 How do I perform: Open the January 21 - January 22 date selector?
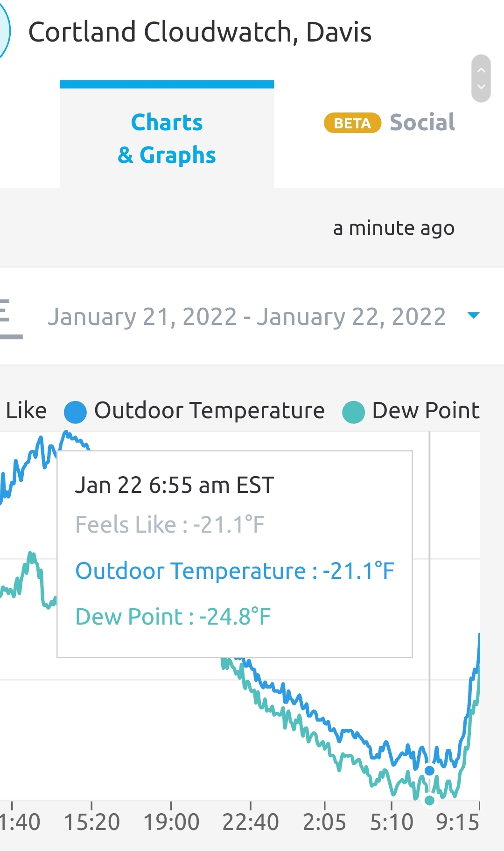click(x=247, y=316)
